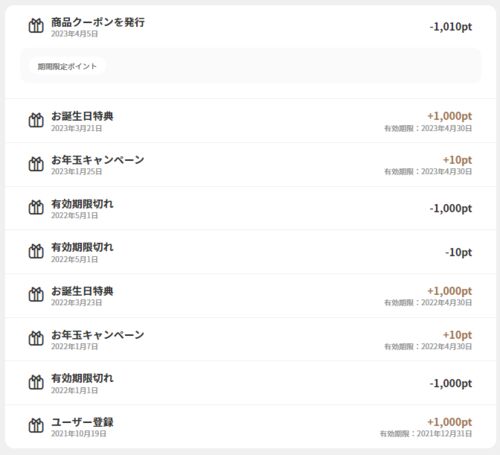Click +1,000pt amount expiring 2023年4月30日
The height and width of the screenshot is (455, 500).
(450, 116)
